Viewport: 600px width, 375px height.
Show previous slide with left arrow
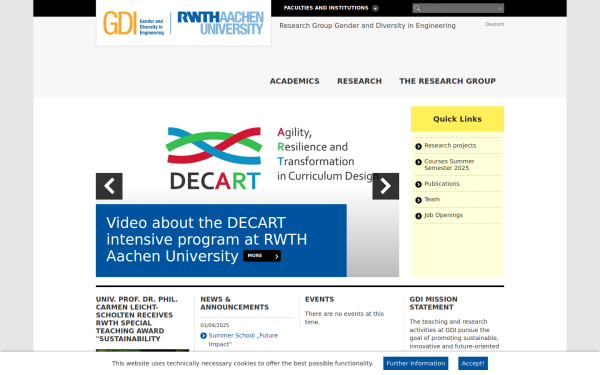[x=109, y=186]
